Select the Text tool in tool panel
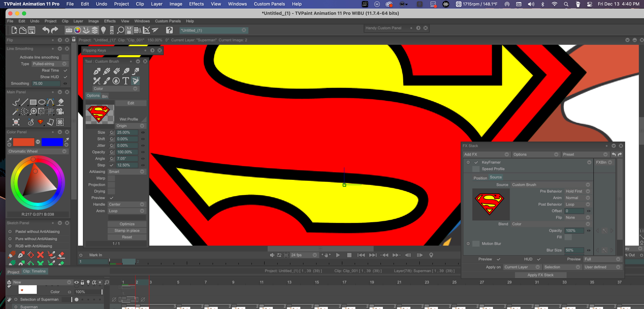 click(126, 81)
